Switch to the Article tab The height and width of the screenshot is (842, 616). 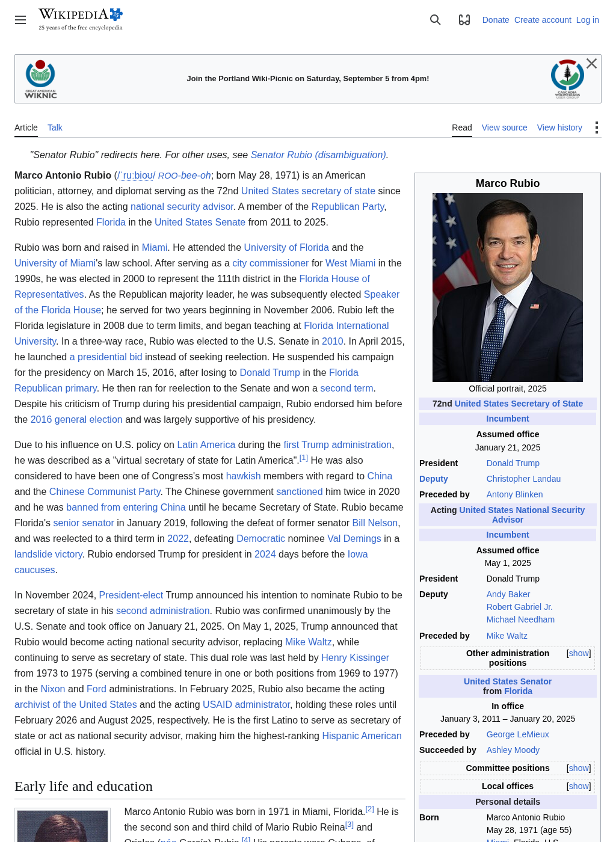[26, 128]
